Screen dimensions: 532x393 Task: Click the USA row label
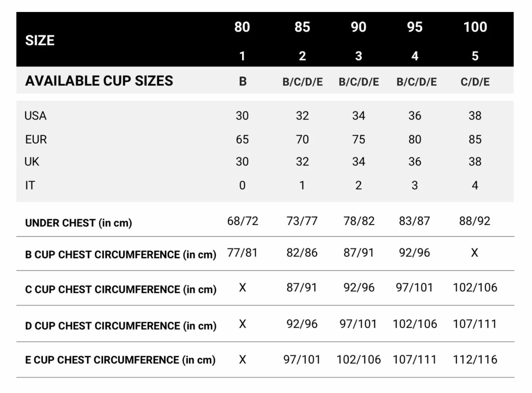click(x=35, y=116)
